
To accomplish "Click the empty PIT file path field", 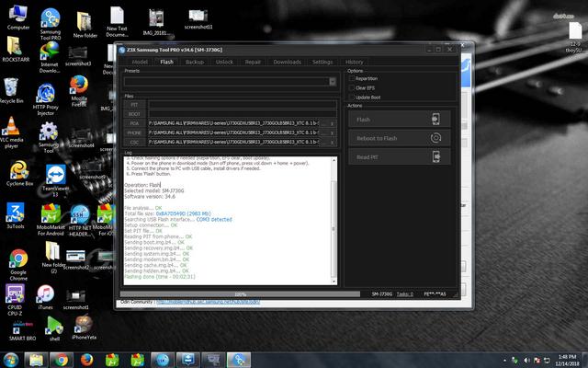I will [x=243, y=105].
